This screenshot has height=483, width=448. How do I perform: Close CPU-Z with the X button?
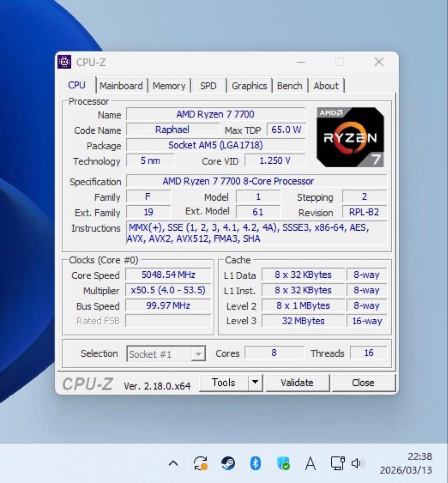pyautogui.click(x=379, y=62)
